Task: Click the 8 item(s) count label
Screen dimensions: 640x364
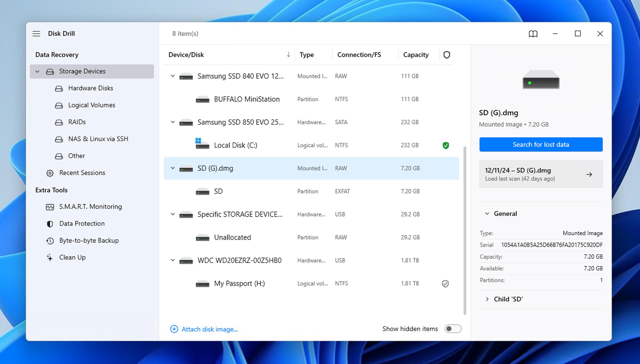Action: (185, 33)
